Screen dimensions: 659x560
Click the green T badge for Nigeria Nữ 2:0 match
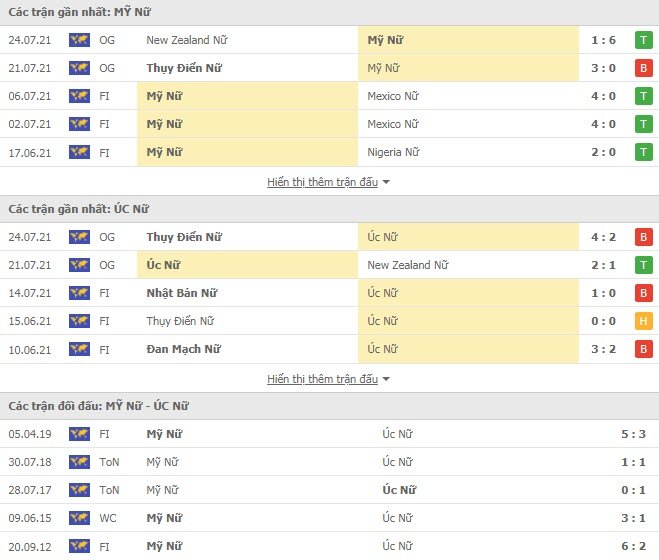[x=643, y=152]
